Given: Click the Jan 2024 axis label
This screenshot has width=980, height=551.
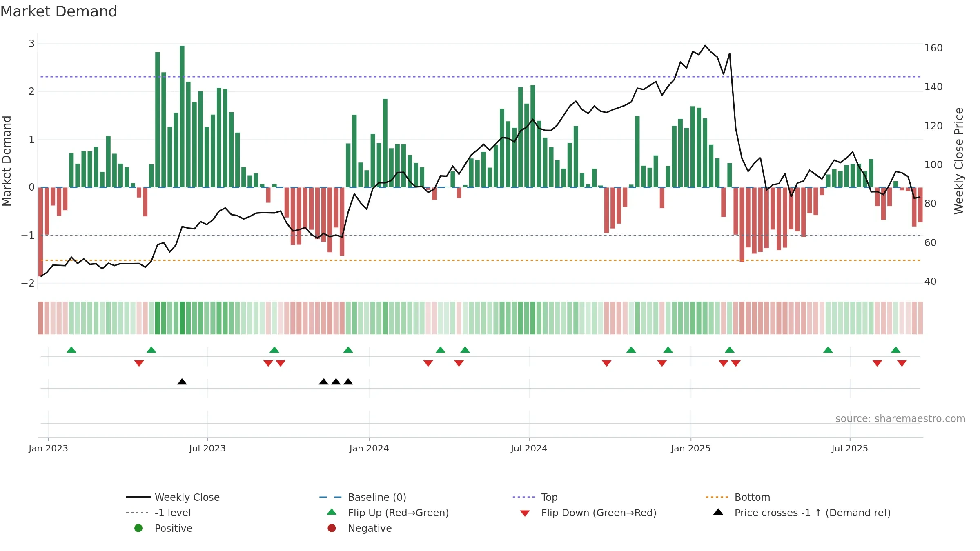Looking at the screenshot, I should (x=369, y=448).
